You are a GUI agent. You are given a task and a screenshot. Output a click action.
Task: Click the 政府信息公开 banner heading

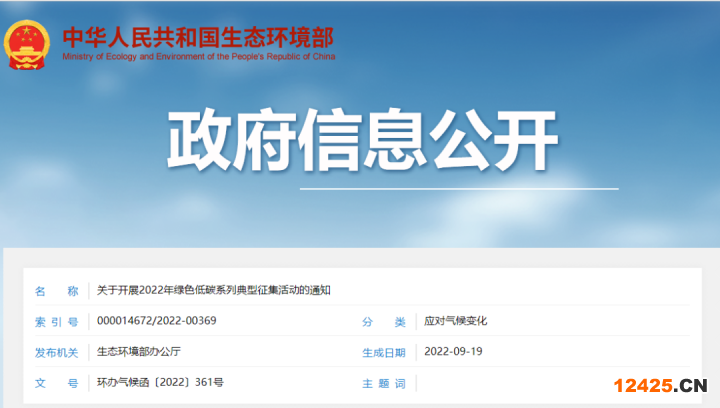(362, 140)
